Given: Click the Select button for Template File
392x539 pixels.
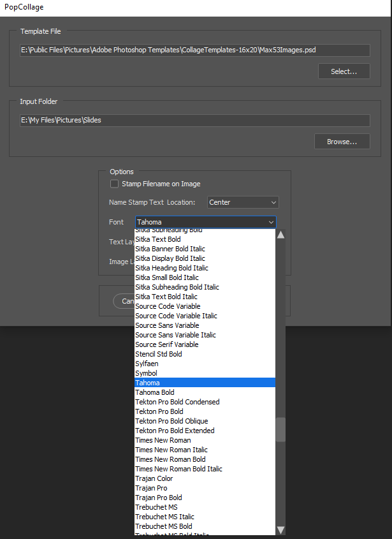Looking at the screenshot, I should 344,71.
